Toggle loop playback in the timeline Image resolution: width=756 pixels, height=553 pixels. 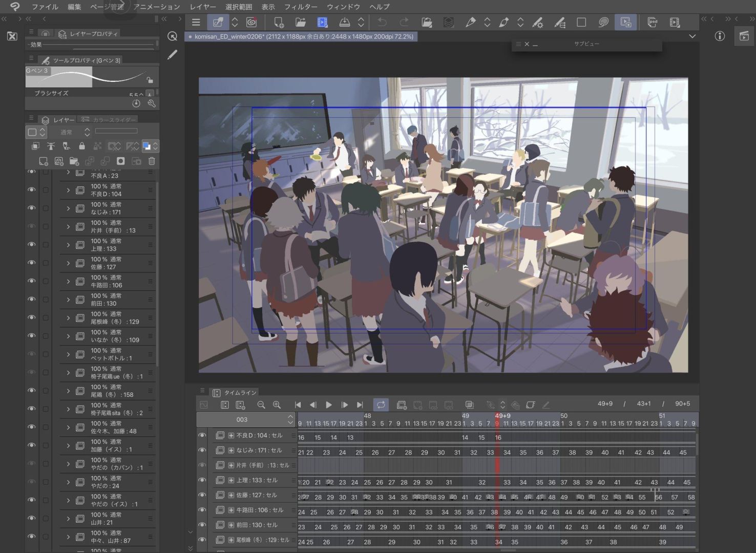[x=381, y=405]
